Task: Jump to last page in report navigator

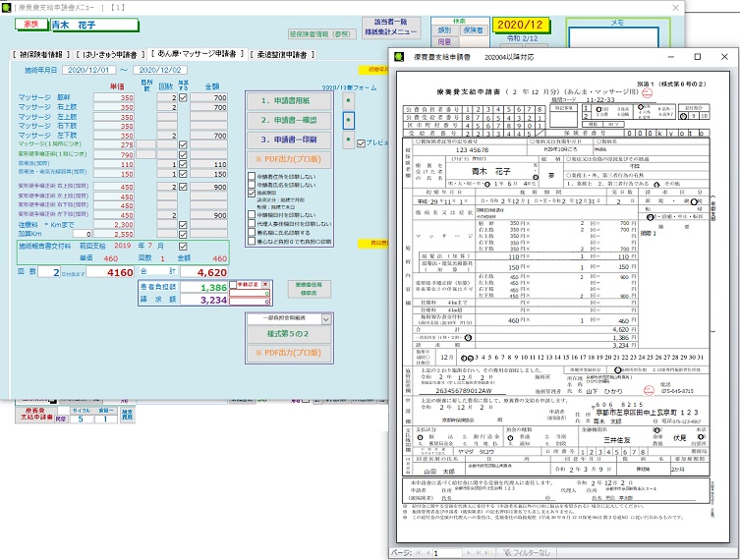Action: (x=478, y=552)
